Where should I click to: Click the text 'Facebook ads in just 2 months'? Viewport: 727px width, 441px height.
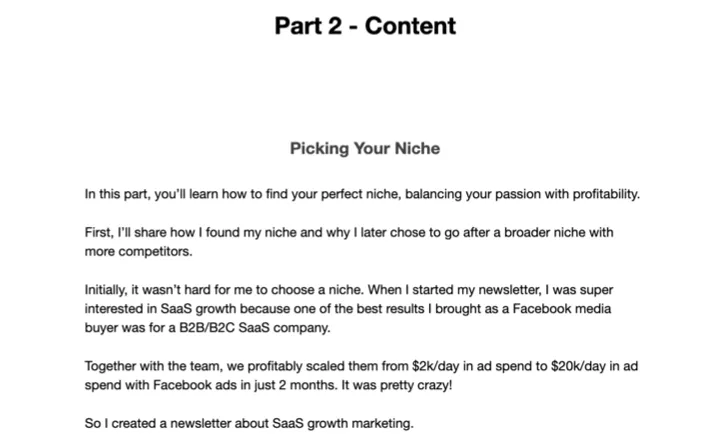(x=245, y=385)
